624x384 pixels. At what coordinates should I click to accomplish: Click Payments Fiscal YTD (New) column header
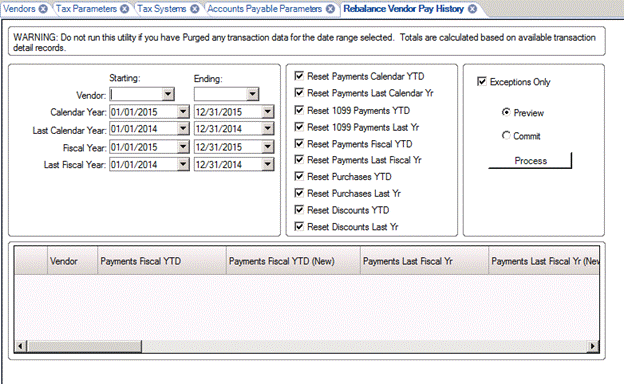point(293,261)
